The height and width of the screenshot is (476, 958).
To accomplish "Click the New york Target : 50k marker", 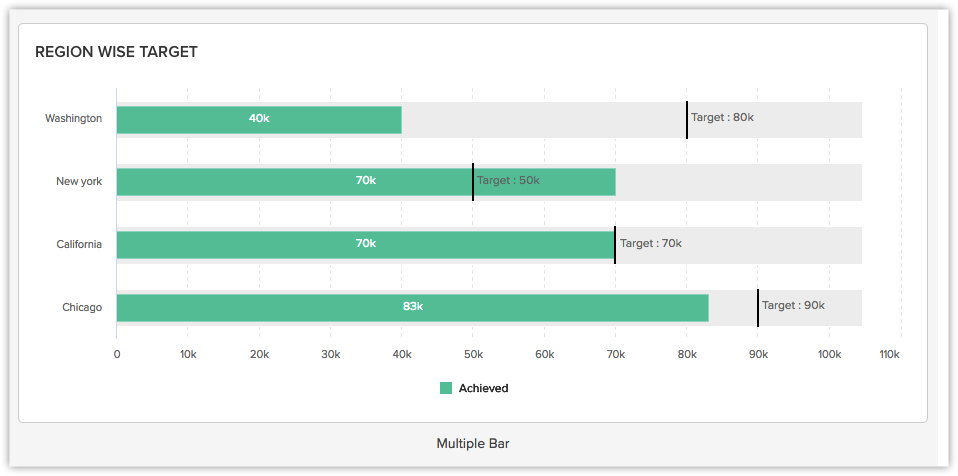I will (x=473, y=182).
